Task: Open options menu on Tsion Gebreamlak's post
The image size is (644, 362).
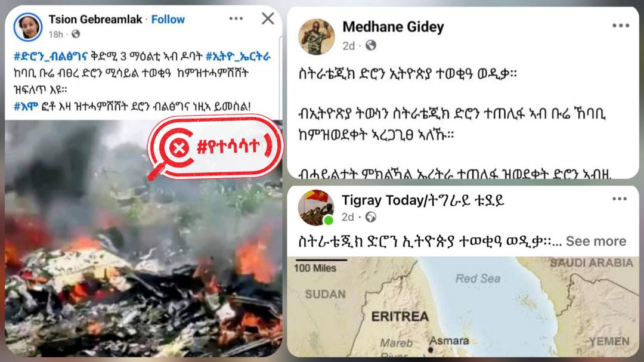Action: 236,18
